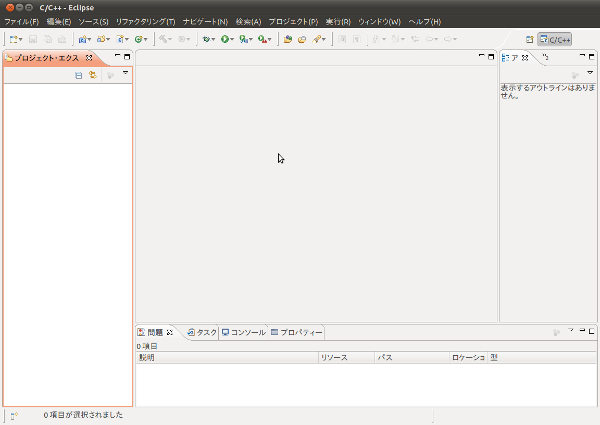Viewport: 600px width, 425px height.
Task: Click the Open Perspective icon
Action: point(530,39)
